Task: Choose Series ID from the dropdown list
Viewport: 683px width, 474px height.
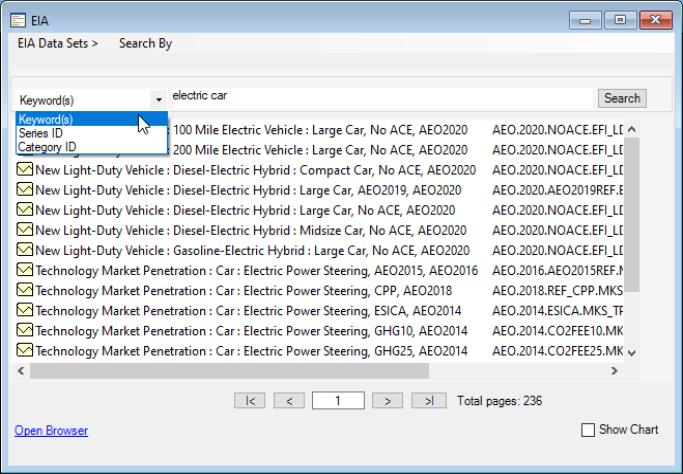Action: (41, 133)
